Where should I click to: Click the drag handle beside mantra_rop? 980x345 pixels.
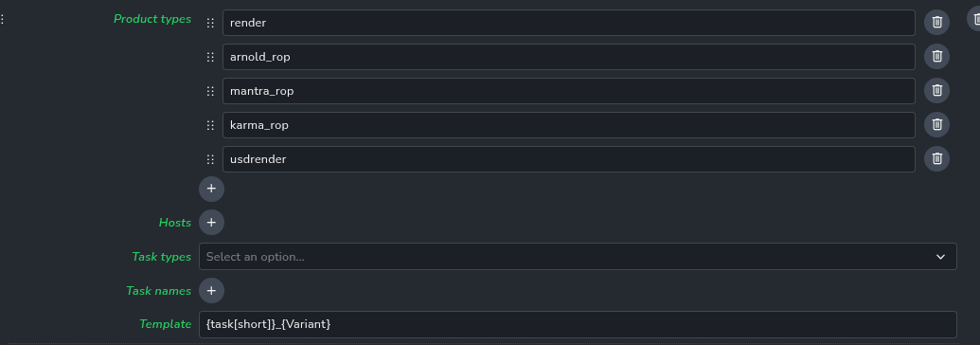click(x=210, y=91)
